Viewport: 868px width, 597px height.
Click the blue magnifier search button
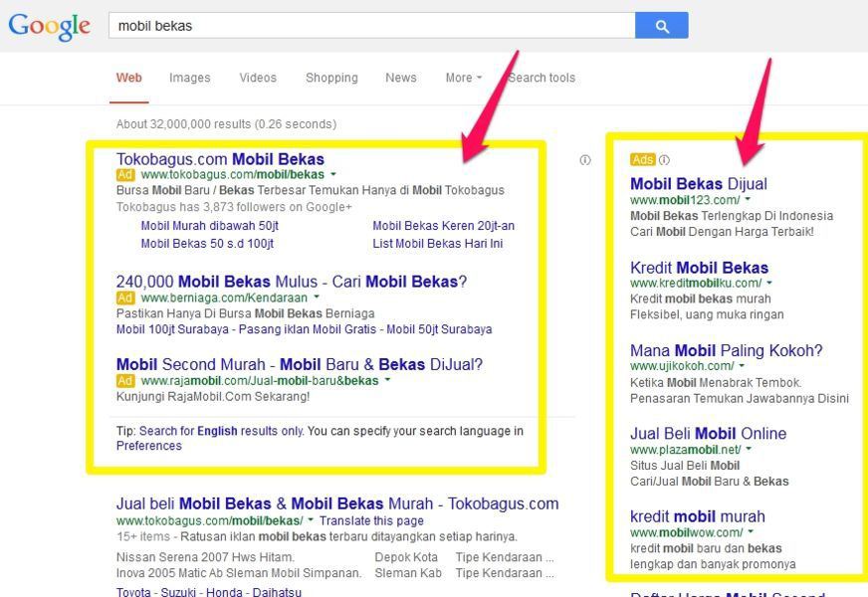[x=662, y=26]
